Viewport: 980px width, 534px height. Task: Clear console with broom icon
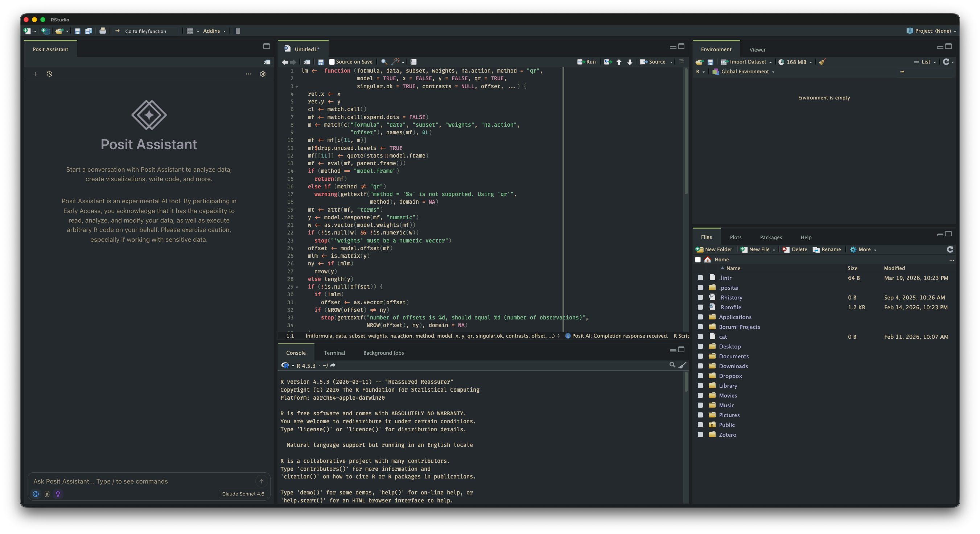683,365
